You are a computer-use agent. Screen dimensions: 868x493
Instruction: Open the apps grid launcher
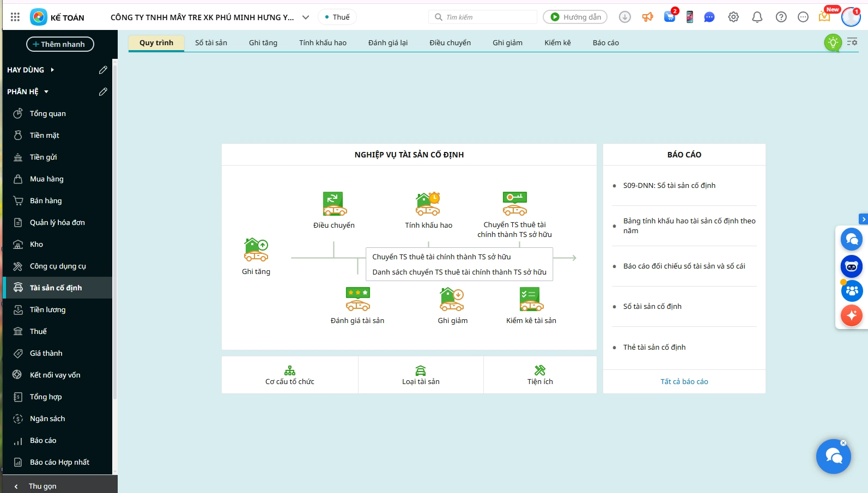[15, 17]
